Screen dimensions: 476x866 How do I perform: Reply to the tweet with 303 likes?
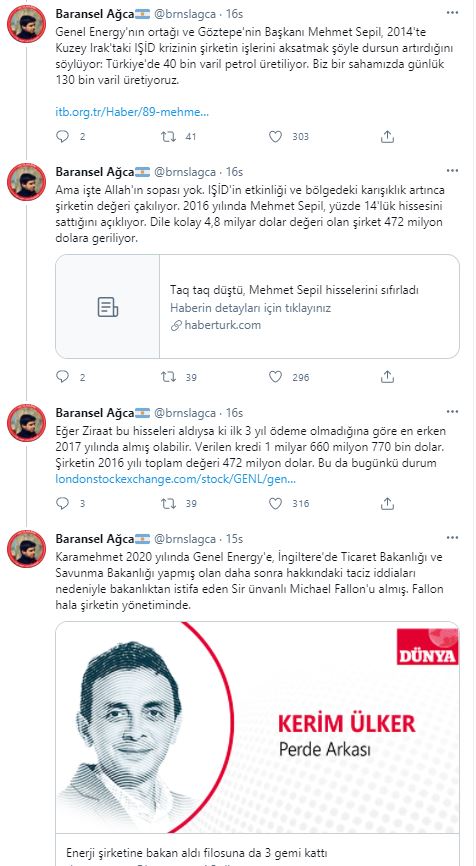point(63,136)
